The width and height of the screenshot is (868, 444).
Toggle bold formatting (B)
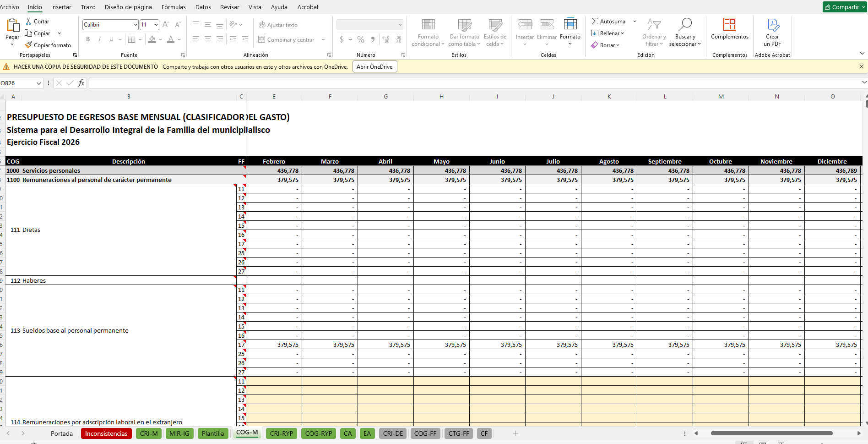(88, 39)
